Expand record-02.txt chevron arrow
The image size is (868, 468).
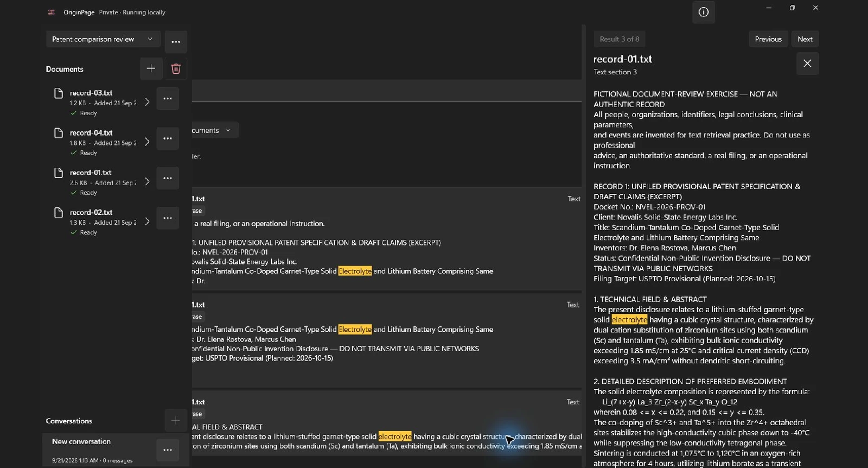coord(147,222)
